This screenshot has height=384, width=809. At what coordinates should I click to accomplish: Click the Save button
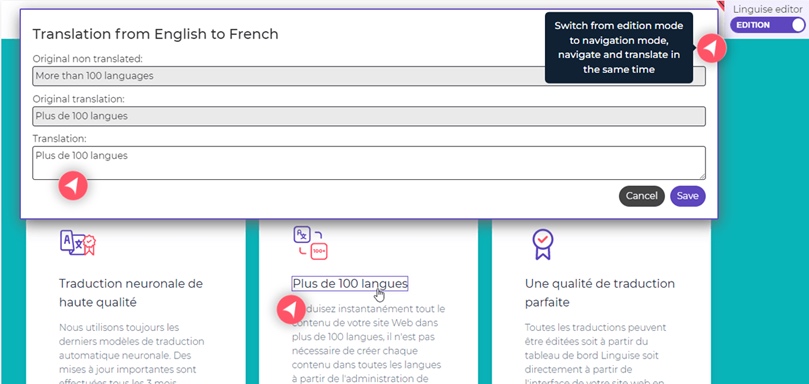[x=687, y=196]
